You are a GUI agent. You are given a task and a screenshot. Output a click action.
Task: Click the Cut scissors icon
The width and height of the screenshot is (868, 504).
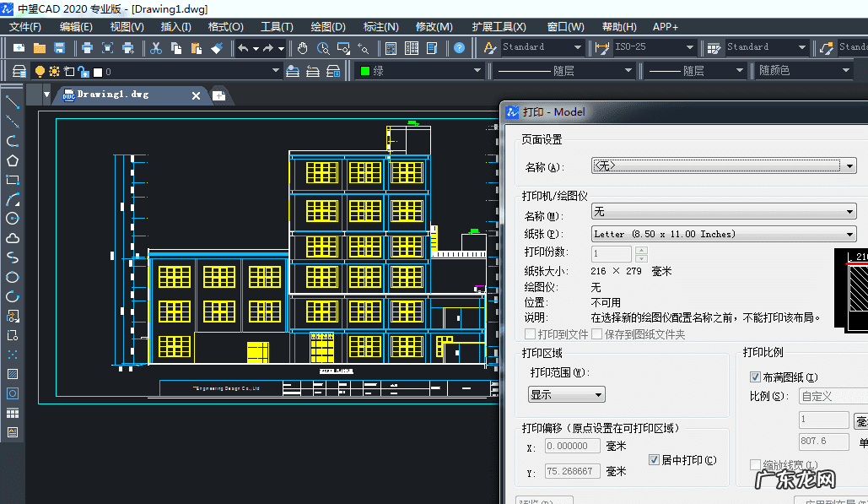click(x=155, y=48)
